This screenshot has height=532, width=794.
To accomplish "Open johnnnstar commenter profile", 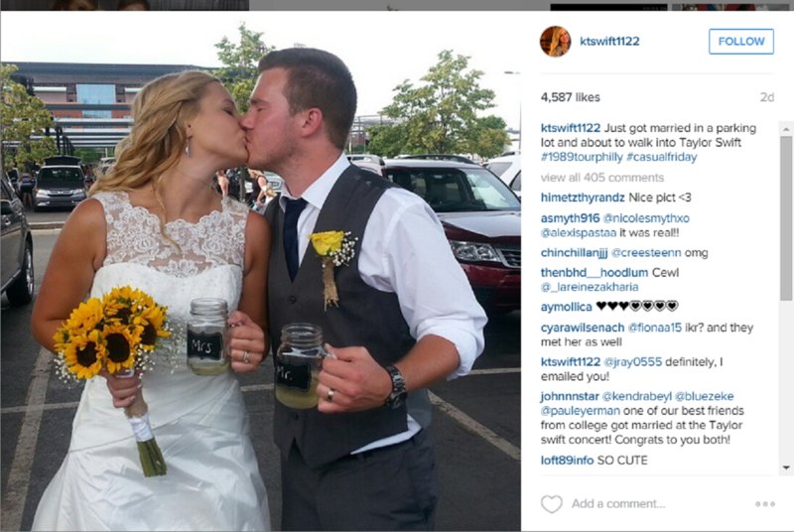I will (570, 396).
